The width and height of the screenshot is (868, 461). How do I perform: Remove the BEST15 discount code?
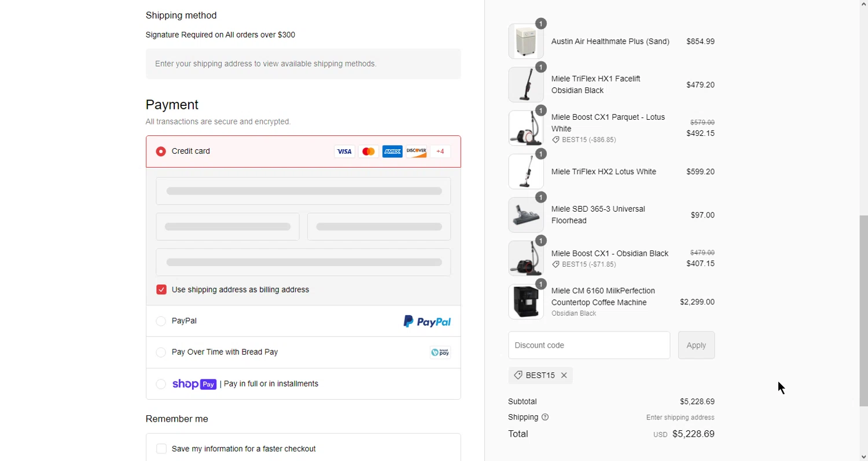click(564, 375)
